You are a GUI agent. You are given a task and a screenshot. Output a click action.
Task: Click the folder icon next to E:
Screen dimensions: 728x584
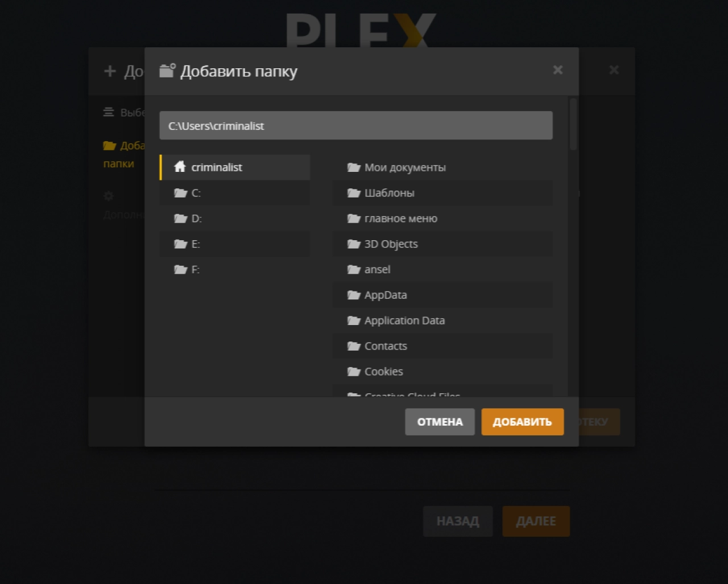[181, 244]
